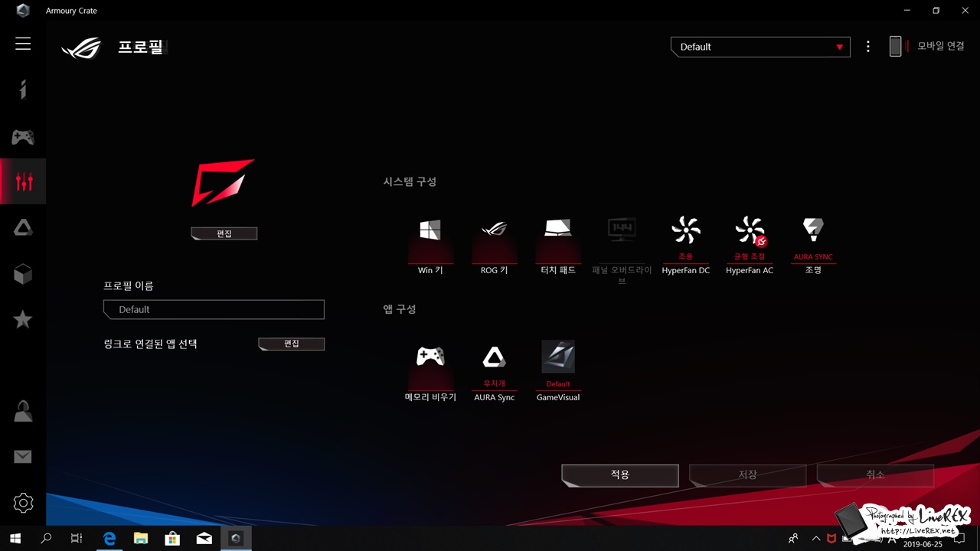Image resolution: width=980 pixels, height=551 pixels.
Task: Expand the Default profile dropdown
Action: [760, 47]
